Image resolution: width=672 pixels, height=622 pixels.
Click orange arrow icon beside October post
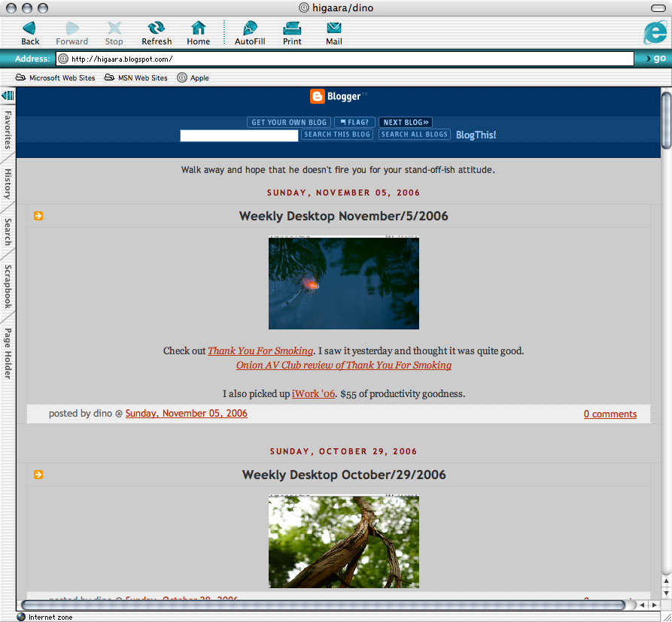(38, 475)
